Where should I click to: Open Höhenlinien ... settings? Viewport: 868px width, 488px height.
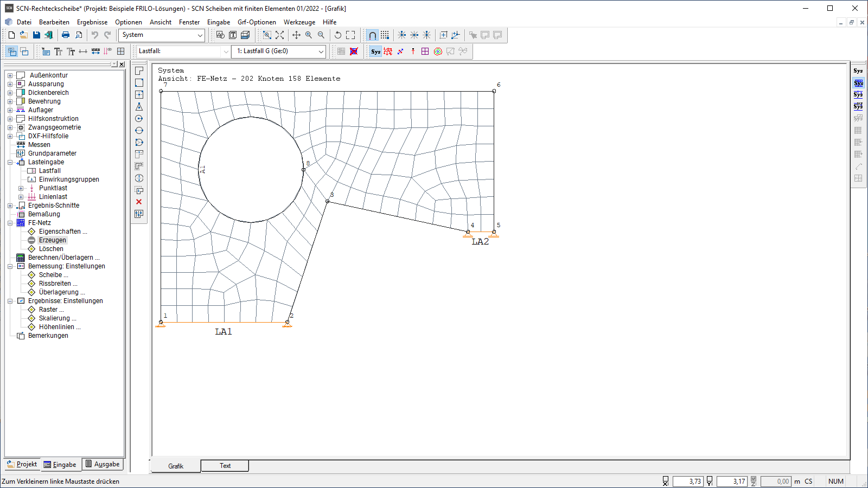point(60,327)
